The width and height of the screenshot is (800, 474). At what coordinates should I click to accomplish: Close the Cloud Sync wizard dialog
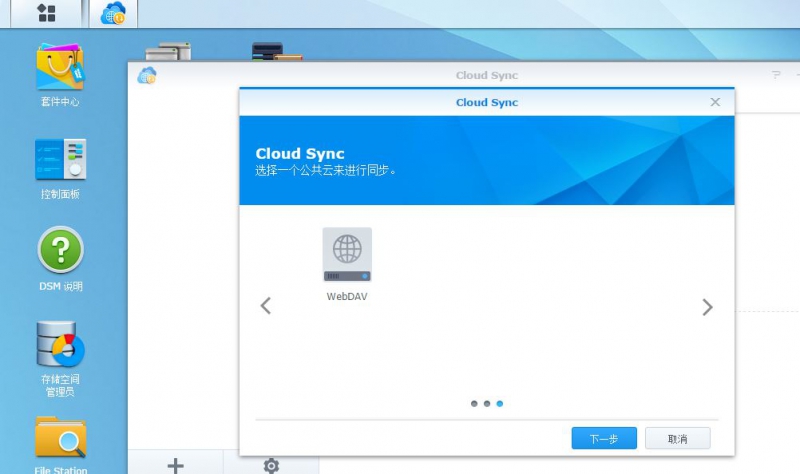click(x=715, y=102)
